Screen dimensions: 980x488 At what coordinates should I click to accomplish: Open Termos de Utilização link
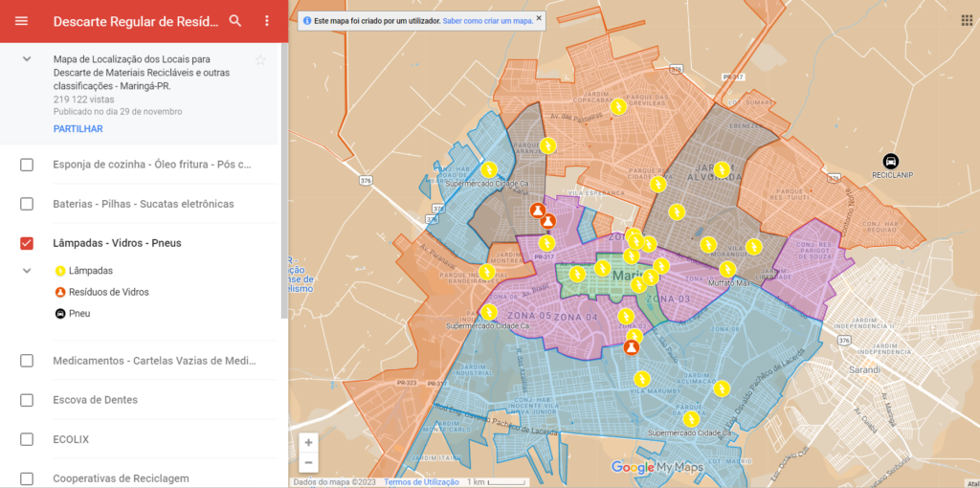click(x=421, y=481)
